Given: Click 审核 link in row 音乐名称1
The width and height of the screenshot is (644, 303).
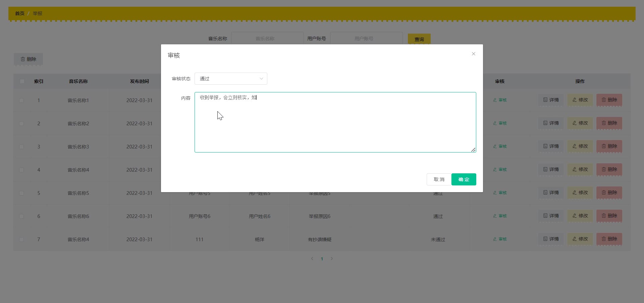Looking at the screenshot, I should [x=500, y=100].
